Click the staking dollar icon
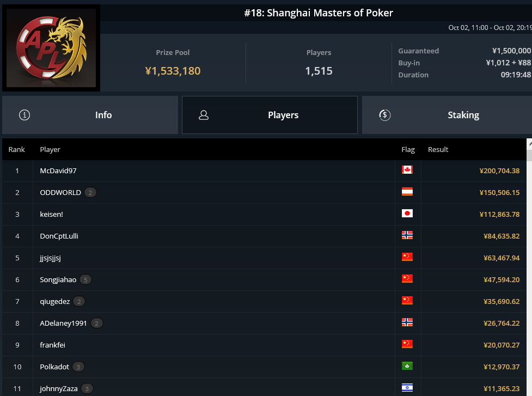This screenshot has width=532, height=396. click(x=385, y=115)
